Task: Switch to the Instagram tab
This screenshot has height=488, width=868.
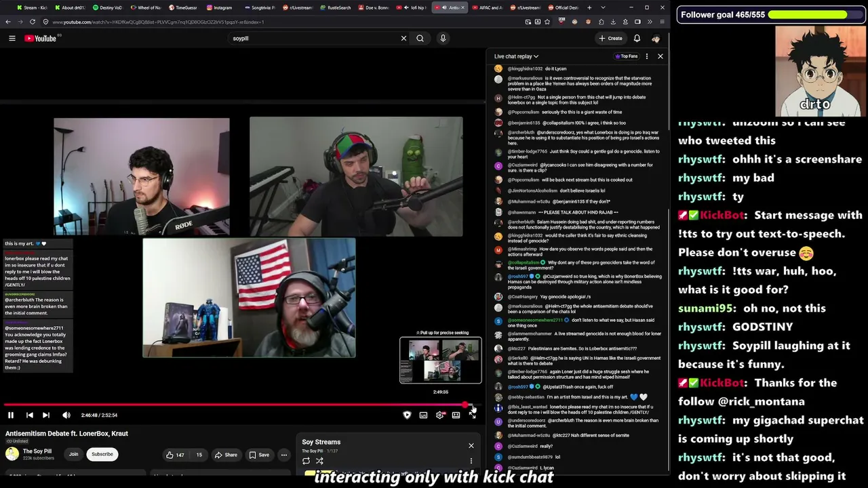Action: 221,7
